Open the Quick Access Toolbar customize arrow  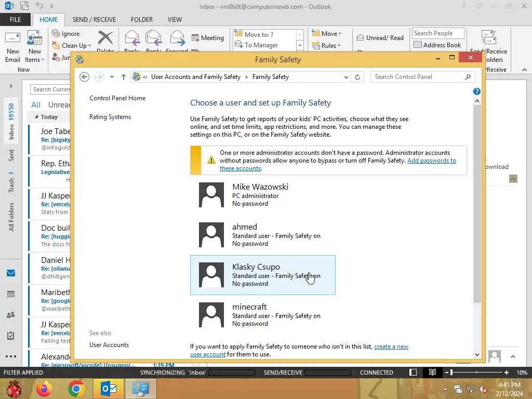[x=51, y=6]
